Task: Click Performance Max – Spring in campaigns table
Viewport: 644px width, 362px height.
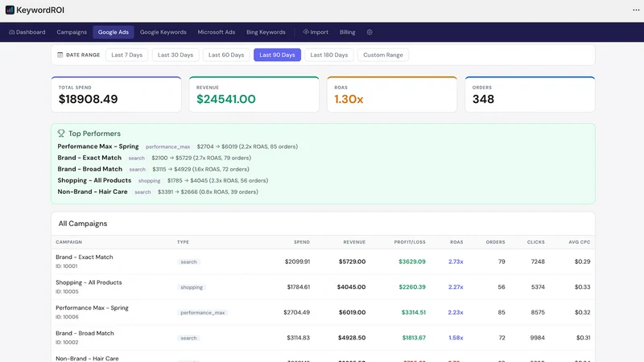Action: (92, 308)
